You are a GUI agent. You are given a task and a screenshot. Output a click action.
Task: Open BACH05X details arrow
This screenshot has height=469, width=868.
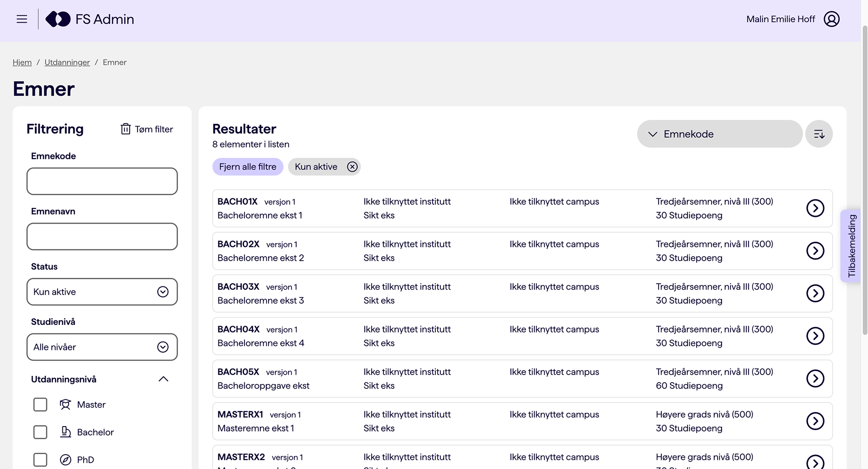[815, 378]
